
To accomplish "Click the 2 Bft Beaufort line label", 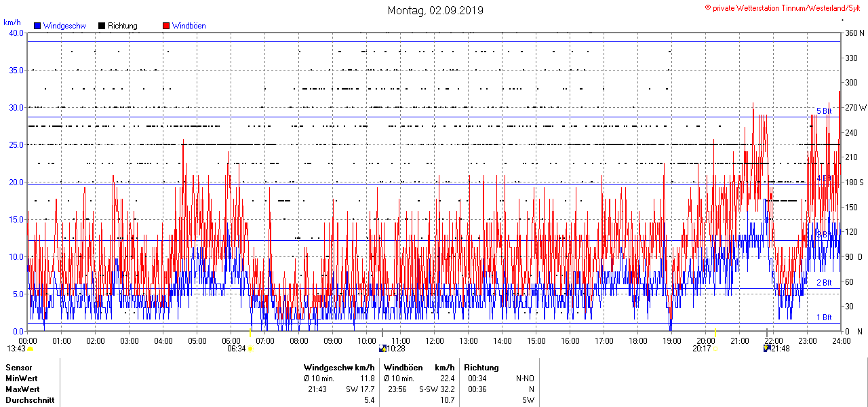I will 824,283.
